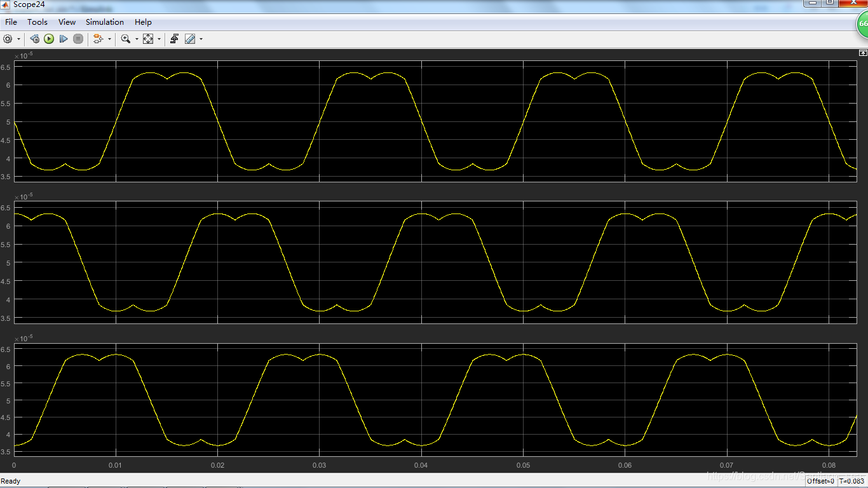Click Highlight Simulink Block icon

pyautogui.click(x=98, y=39)
